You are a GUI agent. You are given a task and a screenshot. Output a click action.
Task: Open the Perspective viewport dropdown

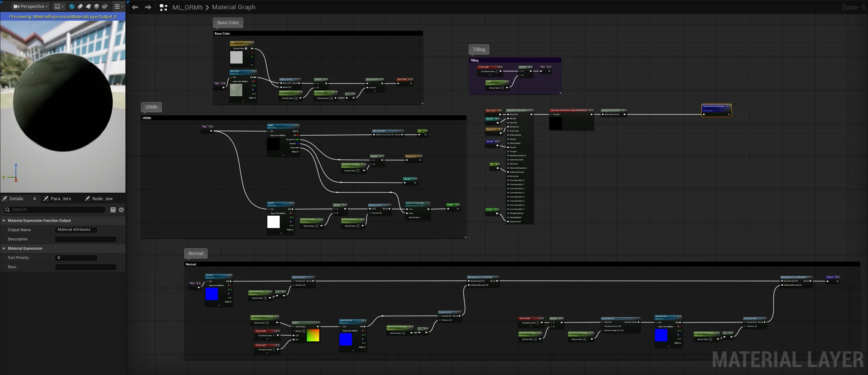[31, 7]
